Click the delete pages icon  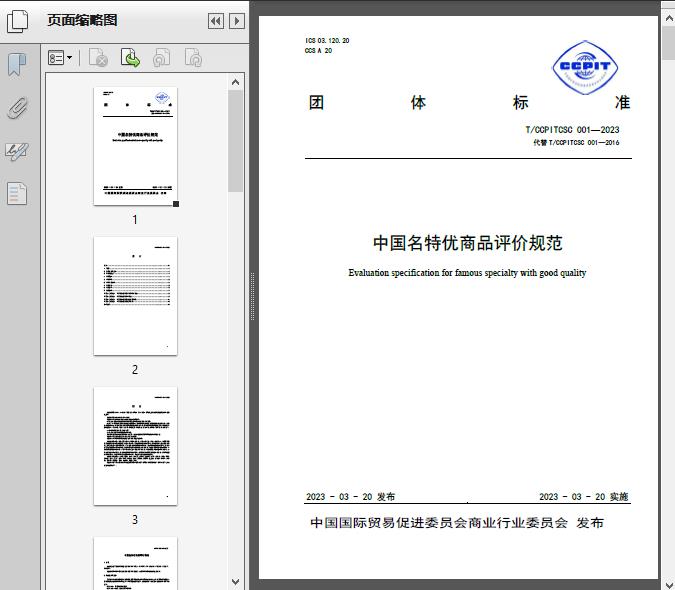click(x=98, y=58)
